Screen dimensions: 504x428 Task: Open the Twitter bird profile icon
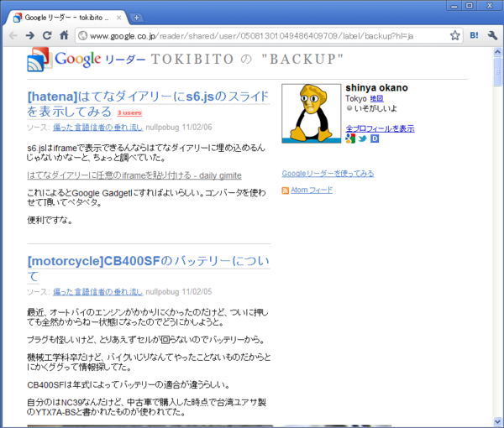click(363, 138)
